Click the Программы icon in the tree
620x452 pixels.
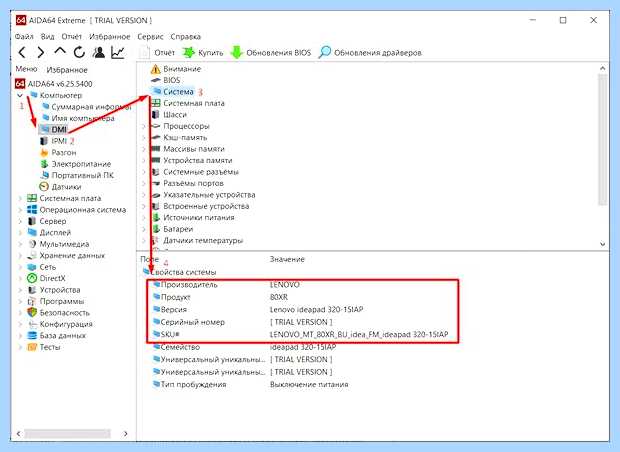(32, 301)
